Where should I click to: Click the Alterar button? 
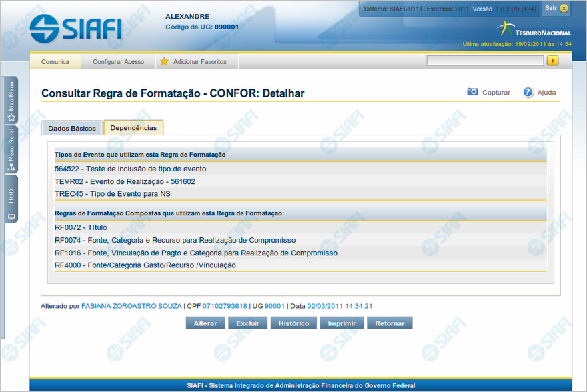click(205, 323)
